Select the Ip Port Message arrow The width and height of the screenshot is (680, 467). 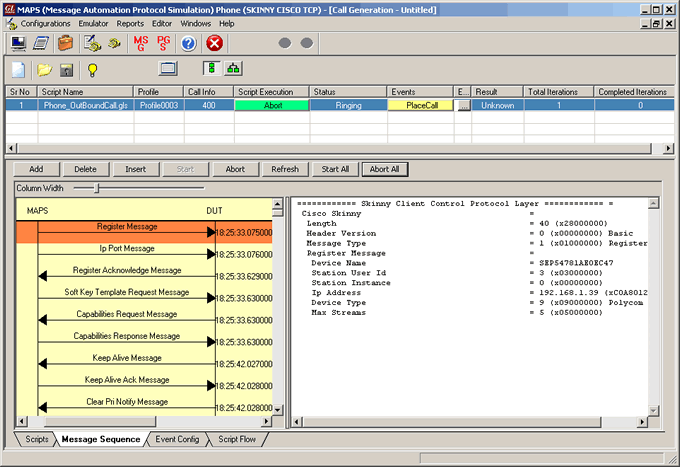tap(127, 253)
